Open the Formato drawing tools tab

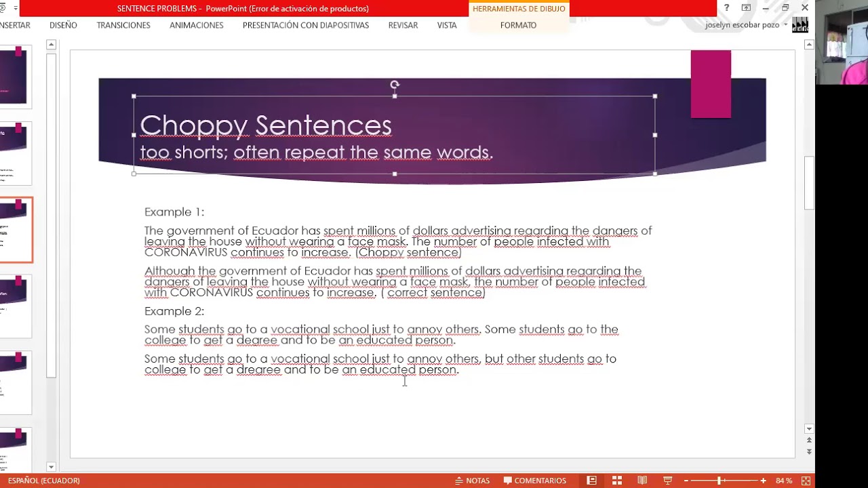(518, 25)
